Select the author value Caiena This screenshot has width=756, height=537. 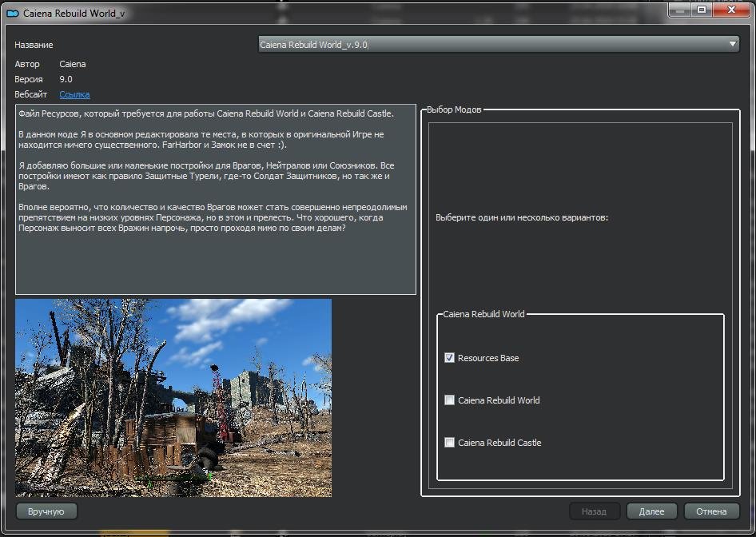73,64
